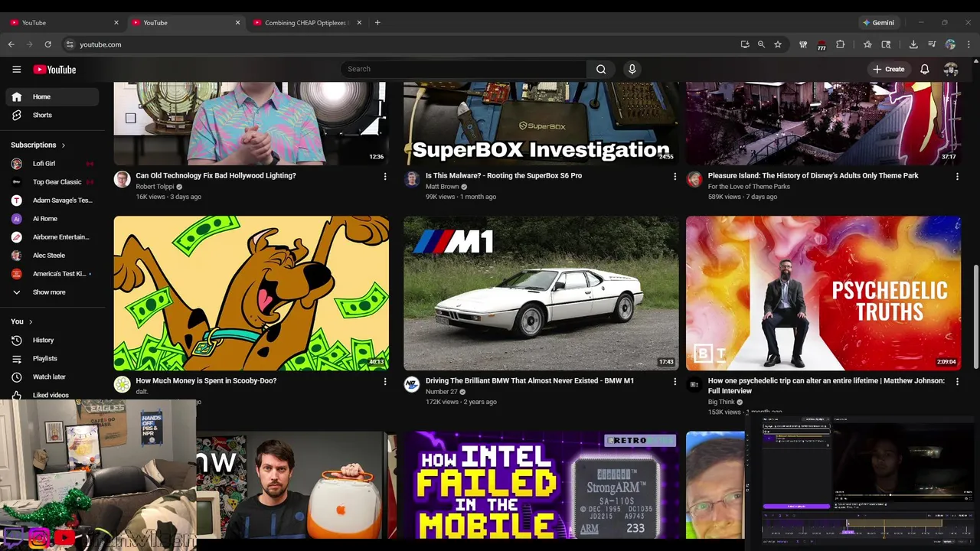Click Robert Tolppi channel avatar
980x551 pixels.
click(122, 179)
